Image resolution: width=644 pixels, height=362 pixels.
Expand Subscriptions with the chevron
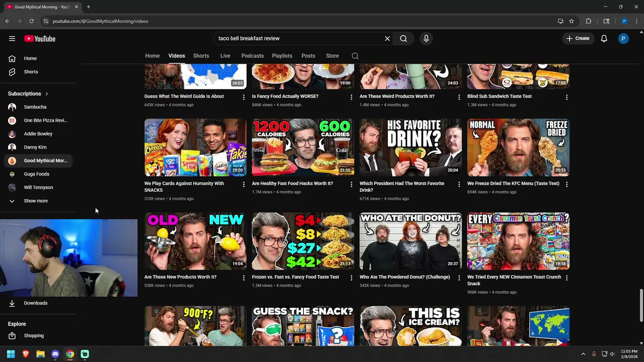tap(47, 94)
